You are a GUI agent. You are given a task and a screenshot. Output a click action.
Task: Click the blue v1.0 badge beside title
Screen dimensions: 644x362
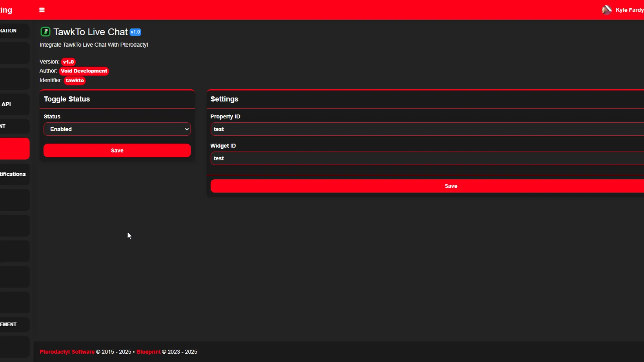pyautogui.click(x=136, y=32)
